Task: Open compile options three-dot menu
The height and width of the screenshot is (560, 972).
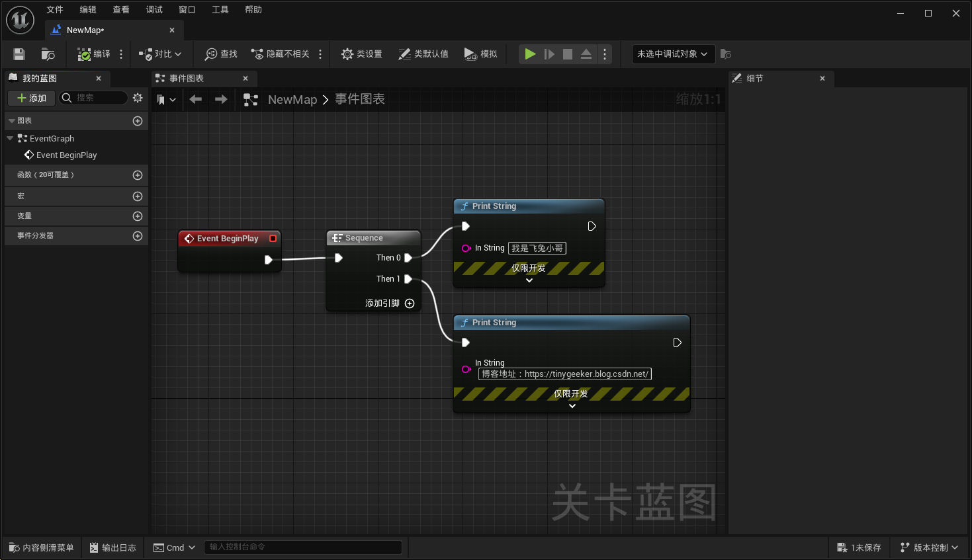Action: click(x=121, y=54)
